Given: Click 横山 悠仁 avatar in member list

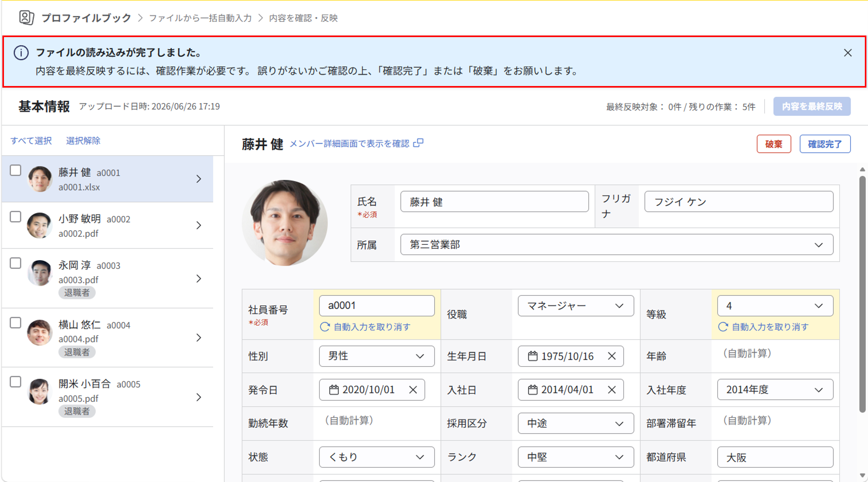Looking at the screenshot, I should pos(40,333).
